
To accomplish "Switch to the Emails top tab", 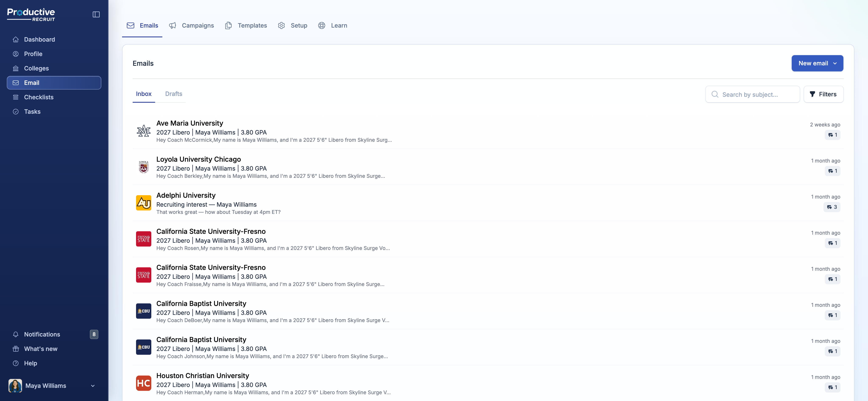I will [142, 26].
